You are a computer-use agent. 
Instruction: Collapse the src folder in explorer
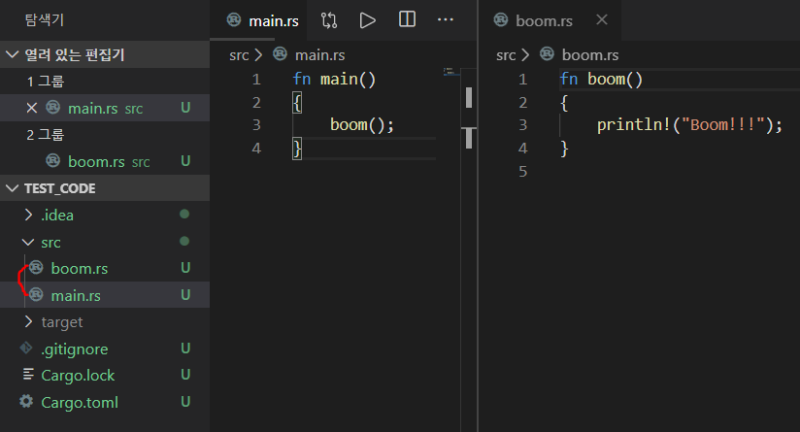[x=50, y=242]
